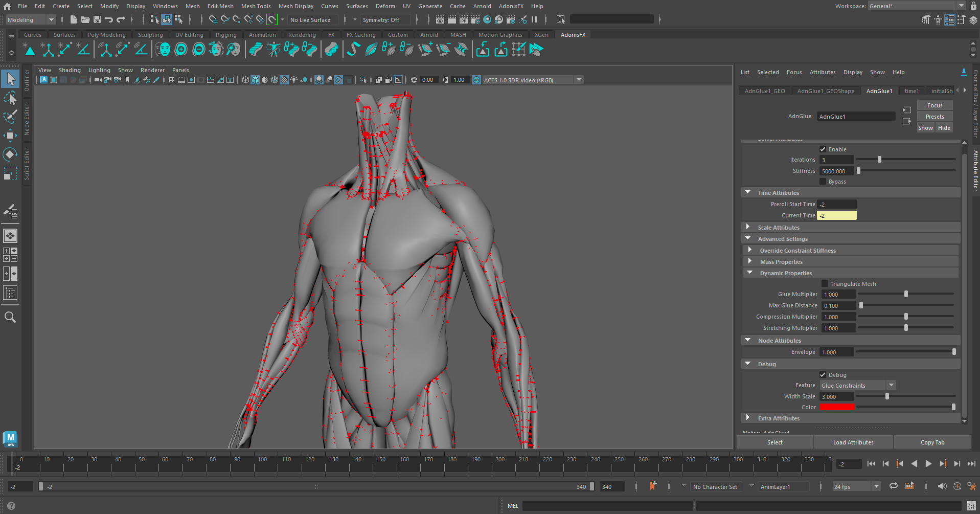Click the Maya home icon

click(7, 6)
